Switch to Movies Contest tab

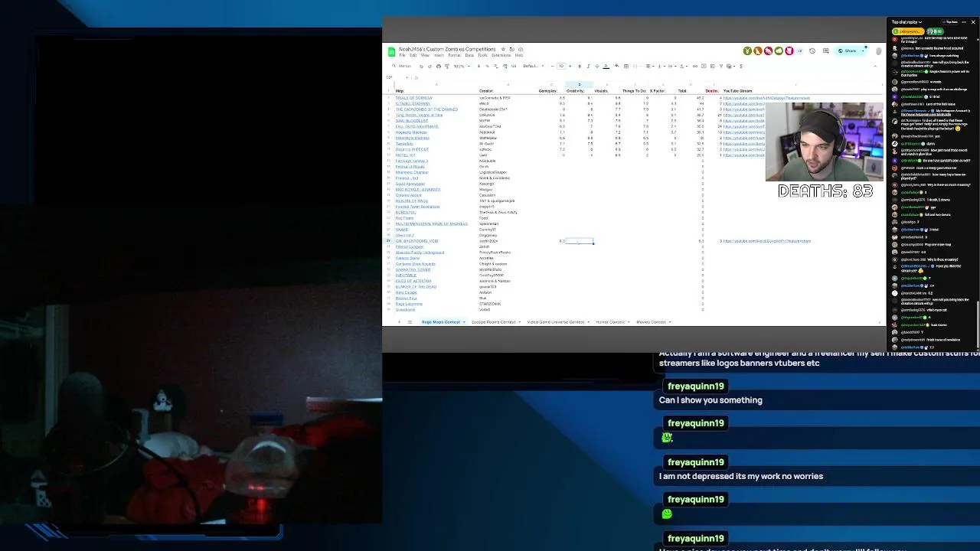pos(652,321)
